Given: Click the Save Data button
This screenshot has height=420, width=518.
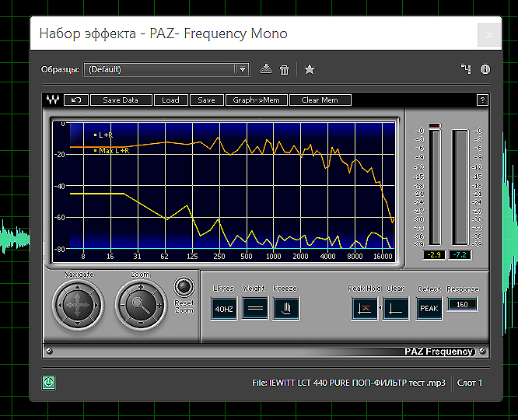Looking at the screenshot, I should [x=121, y=100].
